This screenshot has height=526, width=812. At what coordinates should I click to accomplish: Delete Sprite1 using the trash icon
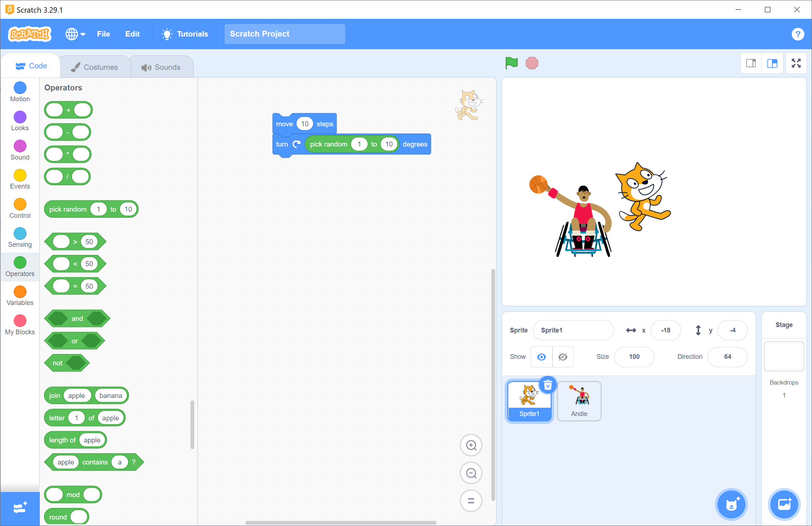(x=548, y=385)
